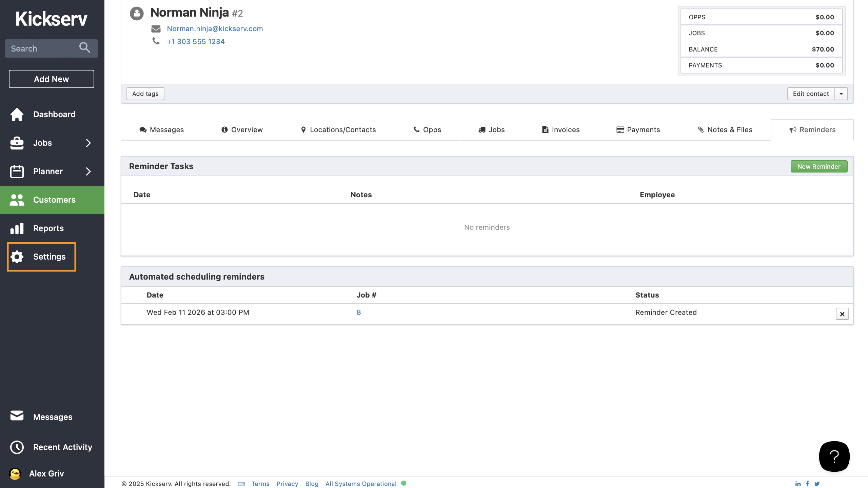Screen dimensions: 868x488
Task: View Recent Activity clock icon
Action: [17, 447]
